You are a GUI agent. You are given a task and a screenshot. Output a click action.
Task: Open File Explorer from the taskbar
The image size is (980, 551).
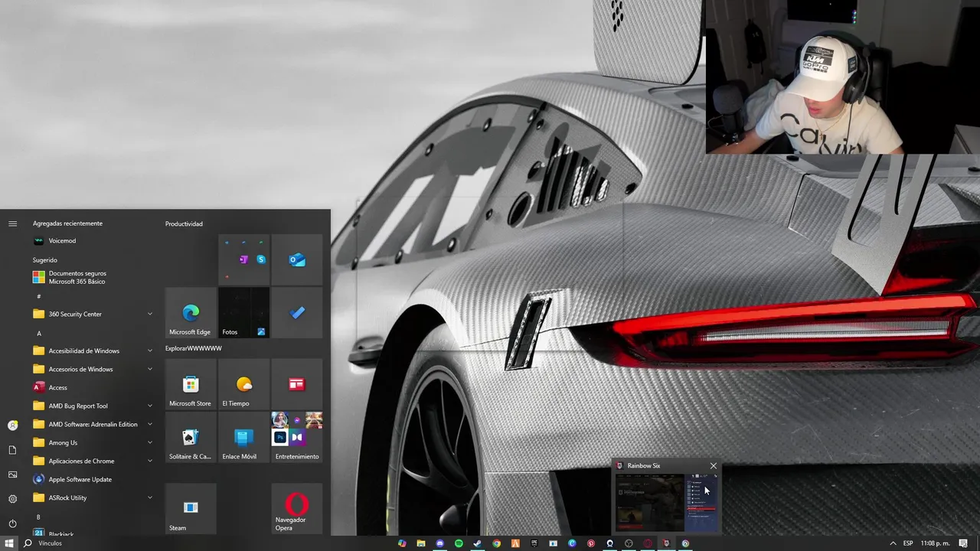click(421, 543)
